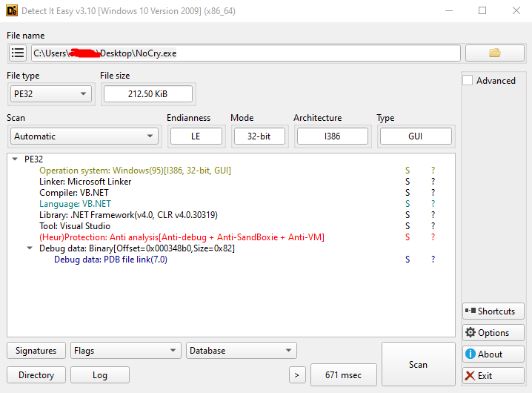The height and width of the screenshot is (393, 532).
Task: Open Shortcuts settings
Action: tap(493, 311)
